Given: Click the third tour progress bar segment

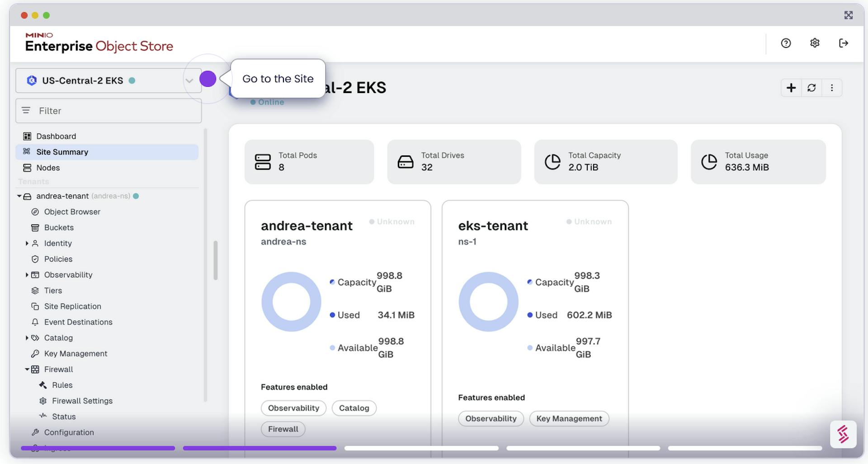Looking at the screenshot, I should pos(421,448).
